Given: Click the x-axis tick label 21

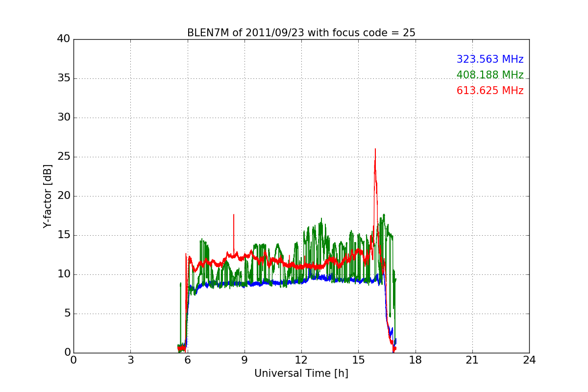Looking at the screenshot, I should [472, 360].
